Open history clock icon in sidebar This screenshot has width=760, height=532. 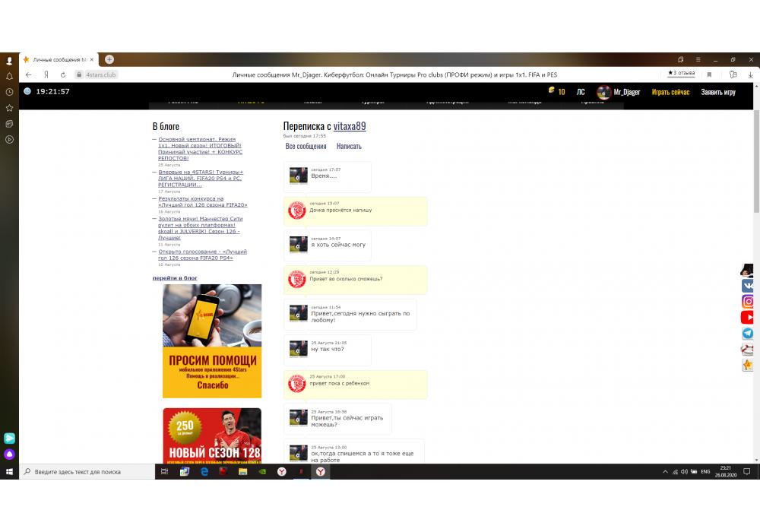point(9,92)
